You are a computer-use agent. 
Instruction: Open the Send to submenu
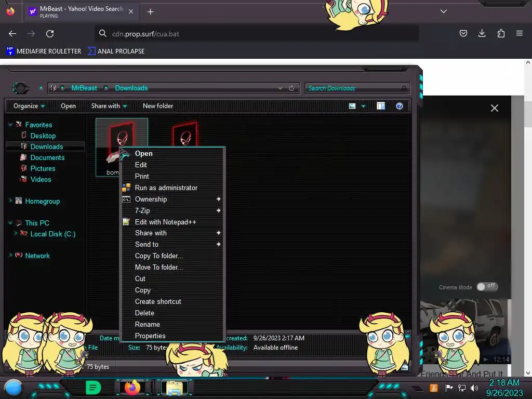[173, 244]
